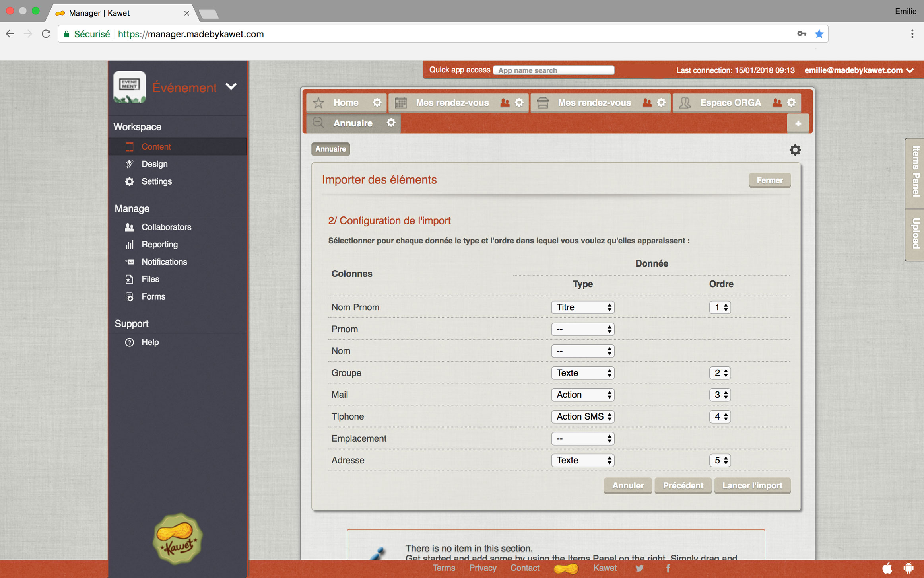This screenshot has width=924, height=578.
Task: Switch to the Espace ORGA tab
Action: coord(730,102)
